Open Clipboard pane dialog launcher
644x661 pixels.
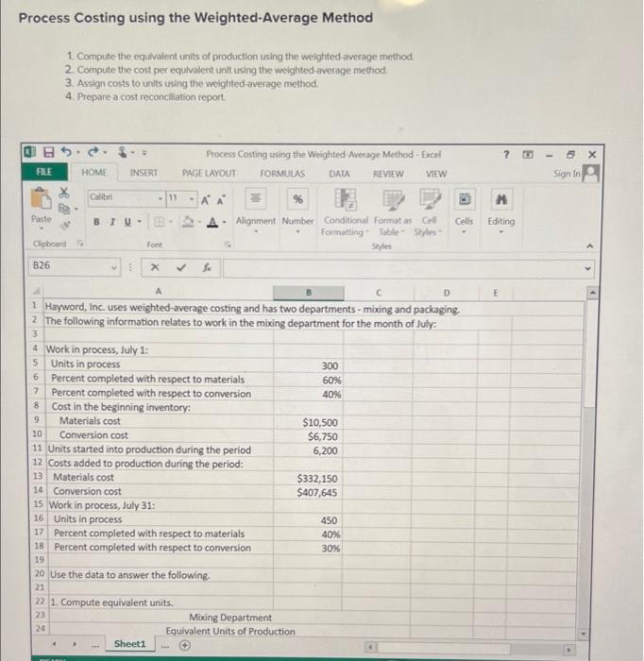click(x=80, y=244)
